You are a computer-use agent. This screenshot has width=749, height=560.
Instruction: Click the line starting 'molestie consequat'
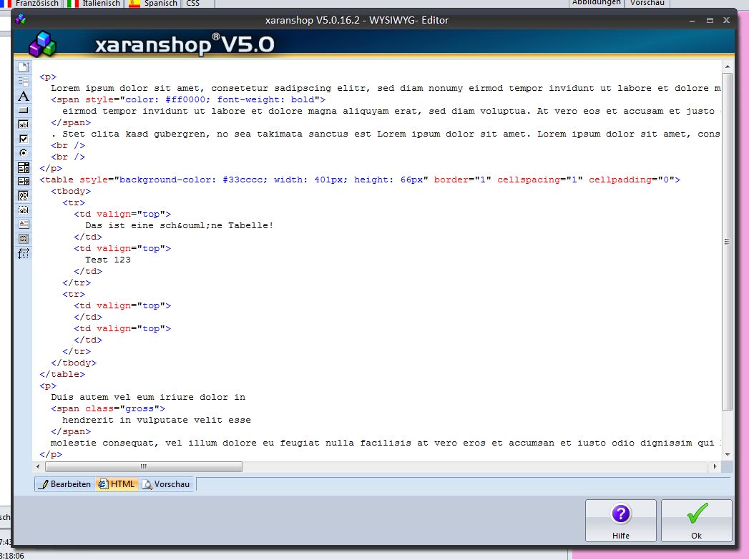386,443
